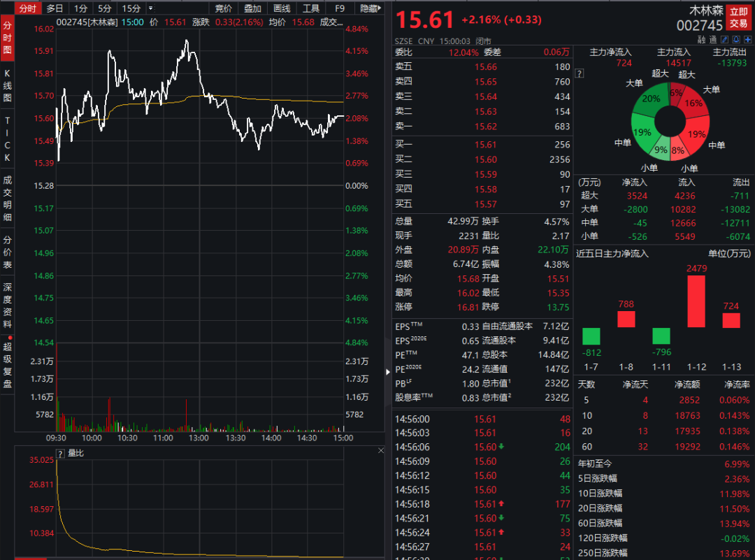The width and height of the screenshot is (755, 560).
Task: Open the 工具 tools menu
Action: (x=311, y=8)
